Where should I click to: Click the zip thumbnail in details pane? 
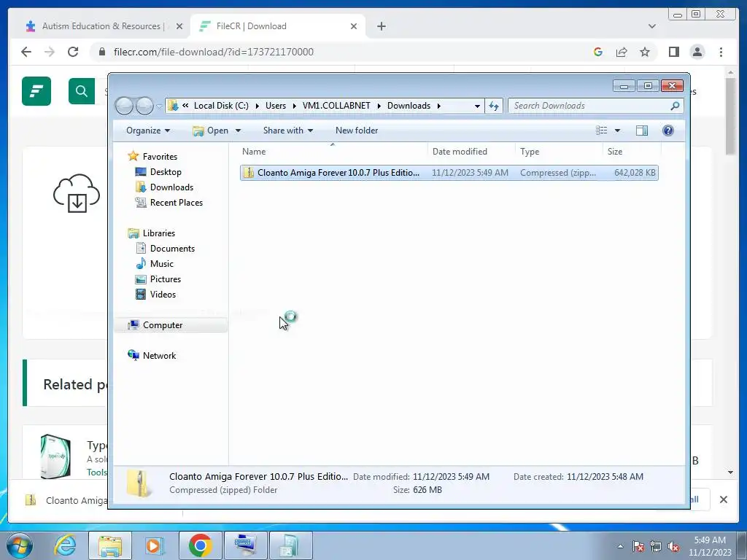[139, 483]
